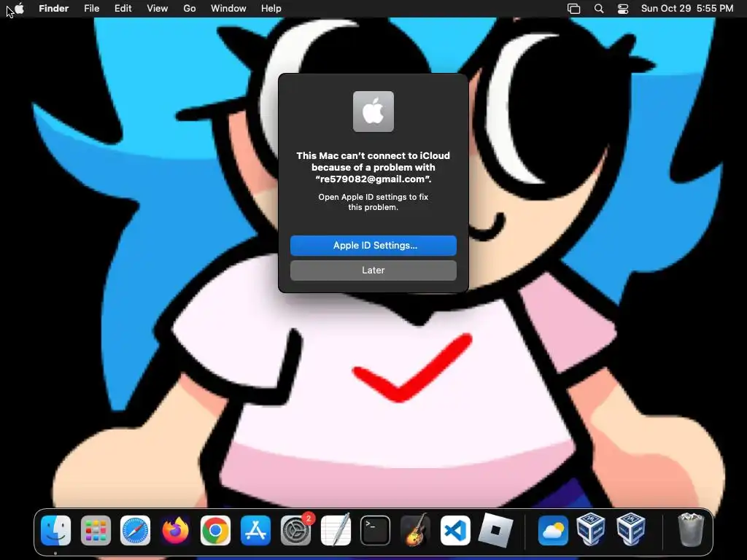Open the Help menu
The width and height of the screenshot is (747, 560).
tap(271, 9)
